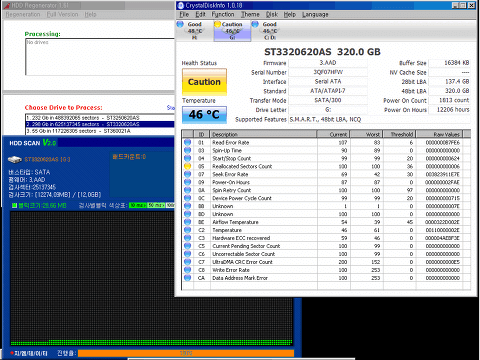Click blue status icon for Seek Error Rate
The image size is (480, 360).
pyautogui.click(x=188, y=174)
